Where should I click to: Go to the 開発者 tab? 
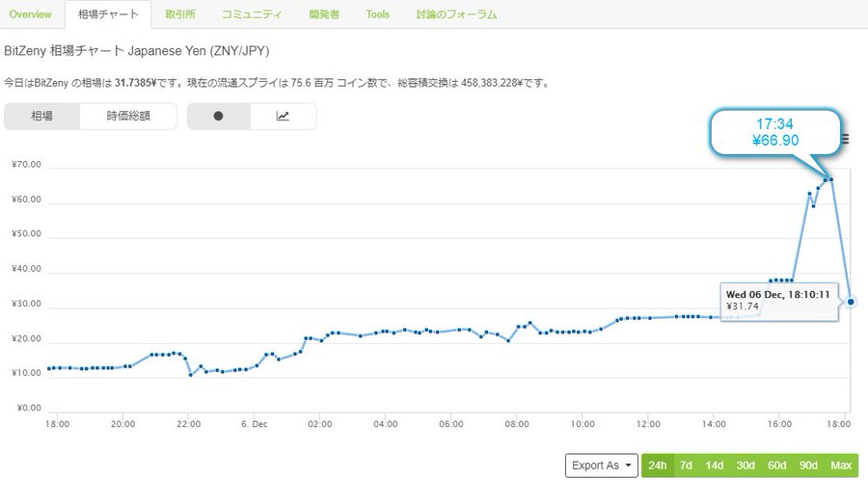[324, 14]
